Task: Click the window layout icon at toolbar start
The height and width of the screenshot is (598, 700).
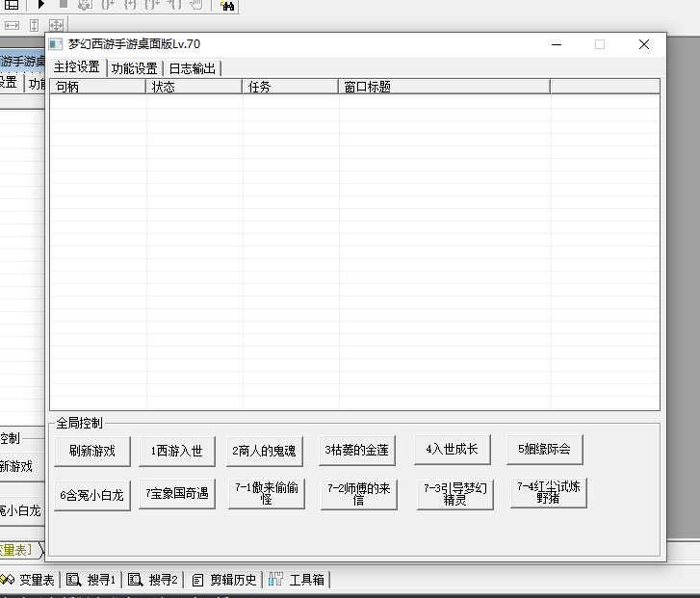Action: click(12, 5)
